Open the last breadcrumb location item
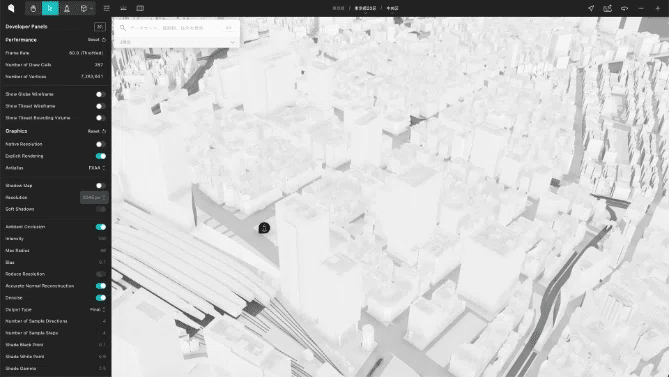The height and width of the screenshot is (378, 670). (392, 8)
